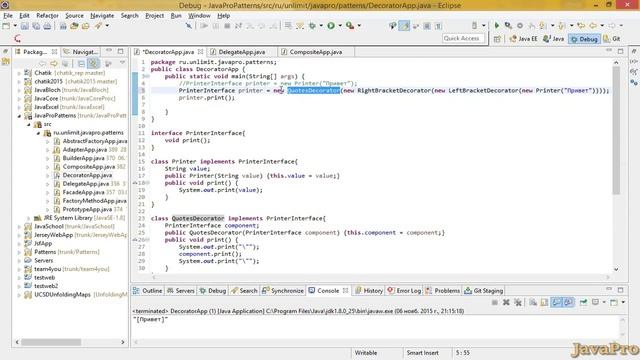Open the New wizard dropdown arrow
Image resolution: width=640 pixels, height=360 pixels.
pyautogui.click(x=15, y=26)
